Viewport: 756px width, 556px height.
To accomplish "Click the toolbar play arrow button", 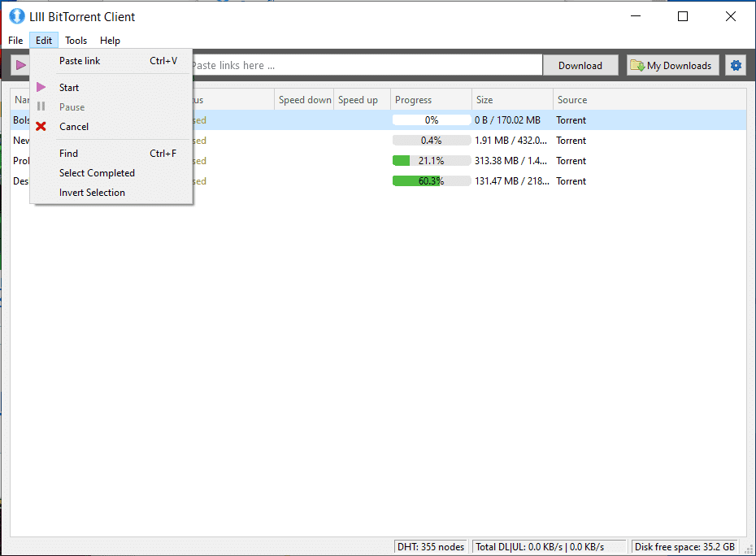I will click(20, 65).
